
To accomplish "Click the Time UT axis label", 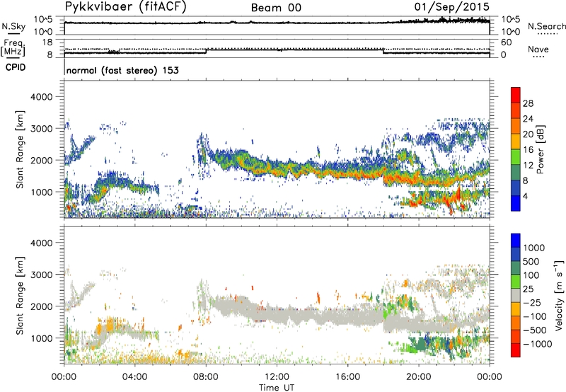I will pos(277,388).
